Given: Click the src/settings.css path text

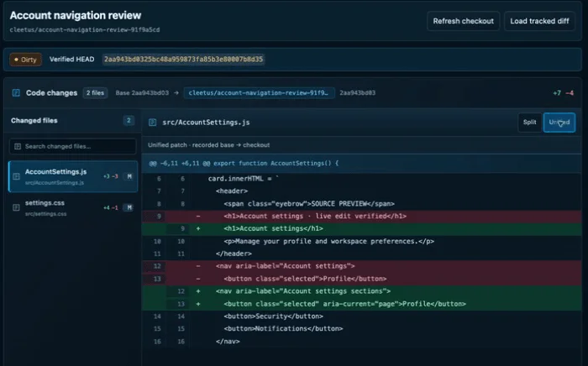Looking at the screenshot, I should (45, 214).
